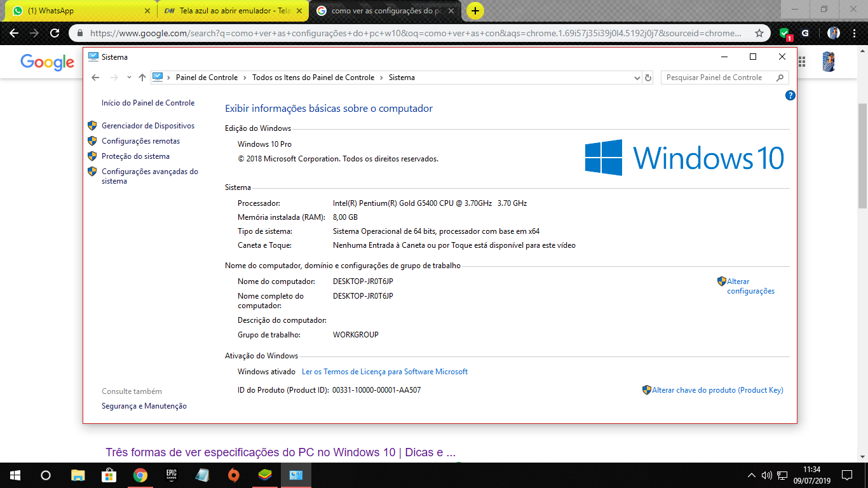Click the Chrome URL address bar

tap(415, 33)
